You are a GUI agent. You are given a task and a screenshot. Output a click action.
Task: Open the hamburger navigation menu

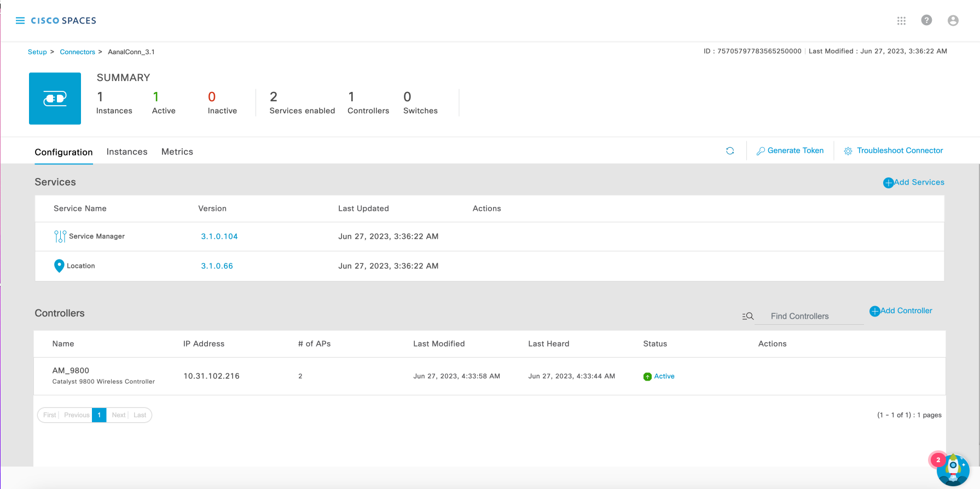pos(20,21)
